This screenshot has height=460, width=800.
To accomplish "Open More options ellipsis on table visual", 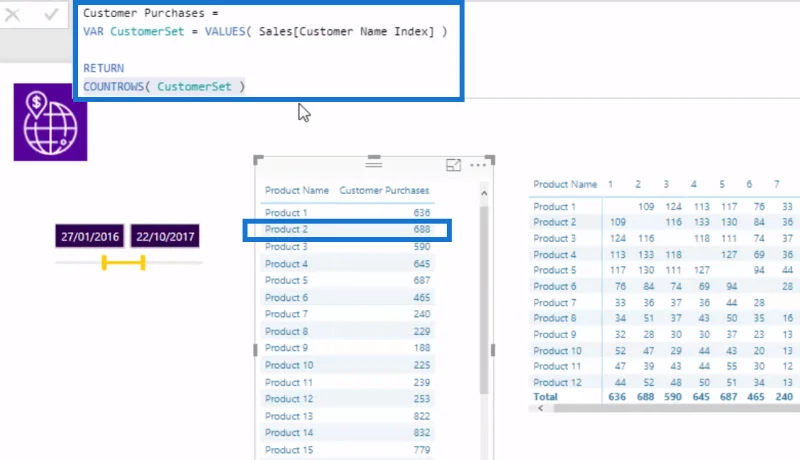I will [478, 165].
